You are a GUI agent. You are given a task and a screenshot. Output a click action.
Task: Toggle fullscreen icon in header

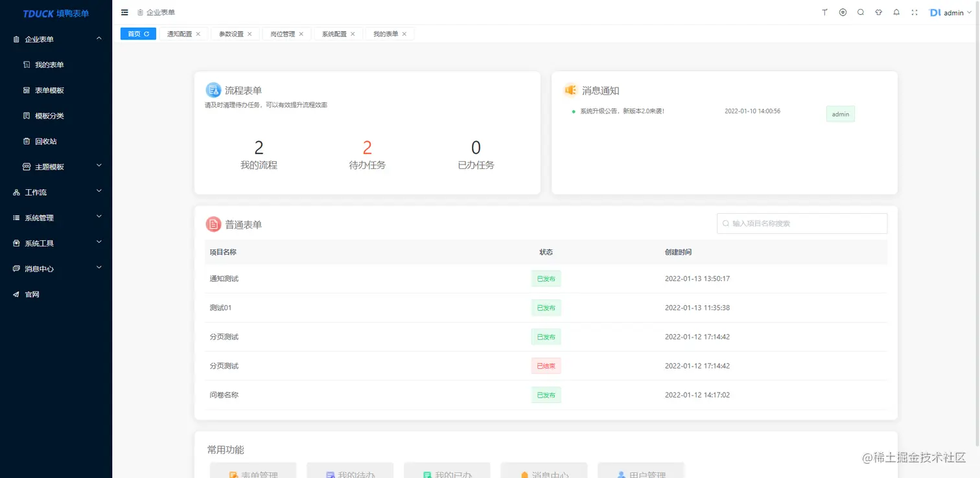pos(915,12)
